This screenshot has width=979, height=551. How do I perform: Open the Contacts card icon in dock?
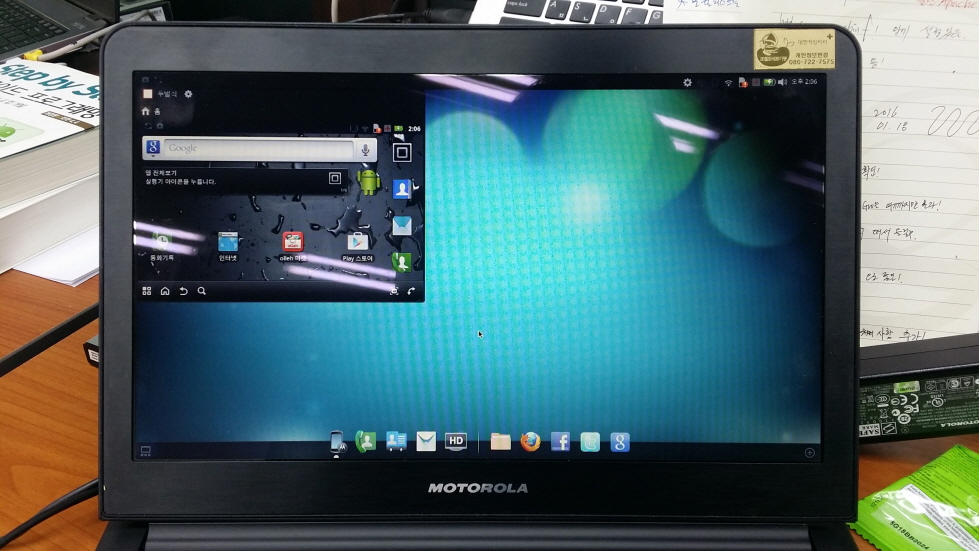click(396, 441)
